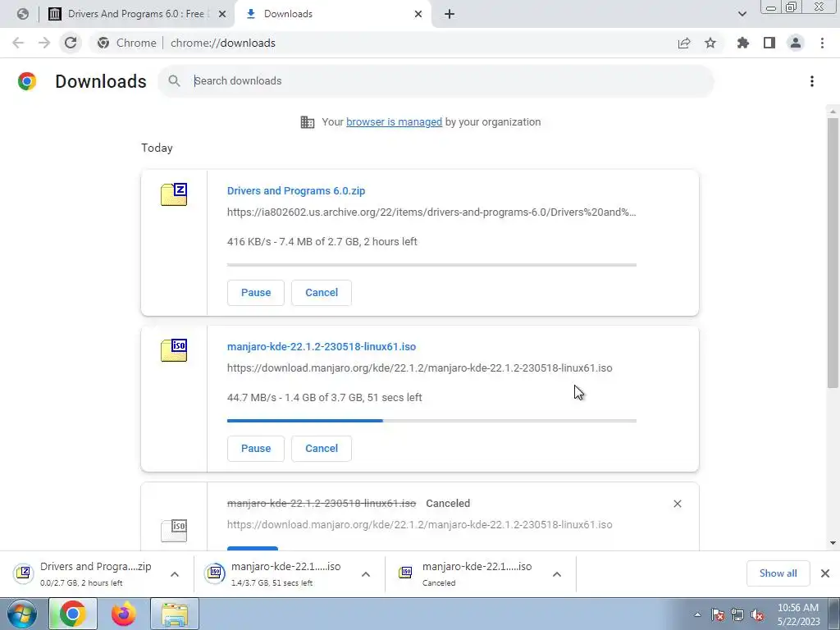This screenshot has width=840, height=630.
Task: Click the download.manjaro.org URL of the active download
Action: tap(419, 368)
